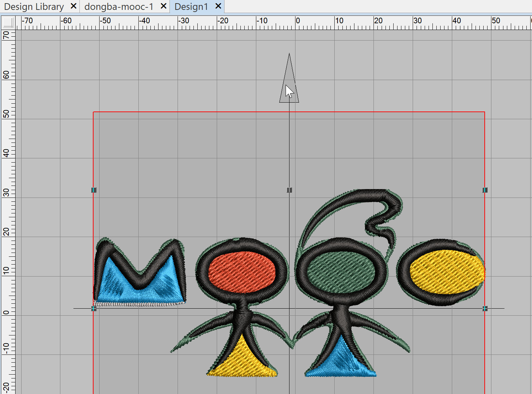
Task: Click the right-middle selection handle
Action: tap(485, 309)
